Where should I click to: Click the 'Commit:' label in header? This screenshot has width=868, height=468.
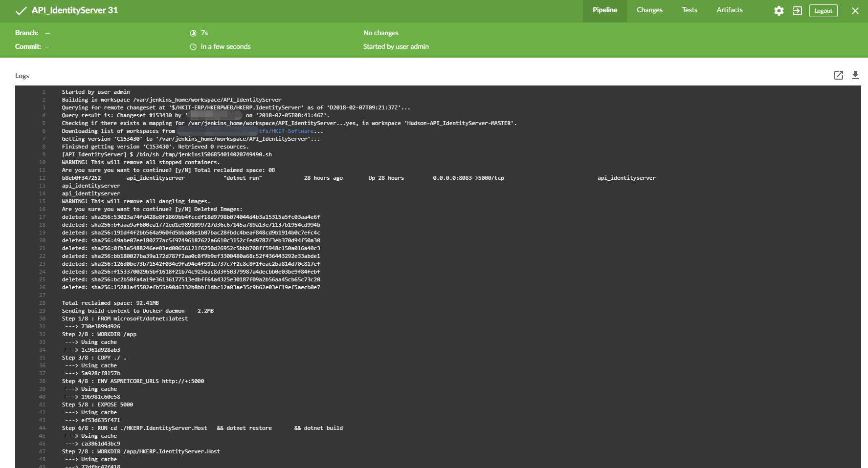coord(28,47)
